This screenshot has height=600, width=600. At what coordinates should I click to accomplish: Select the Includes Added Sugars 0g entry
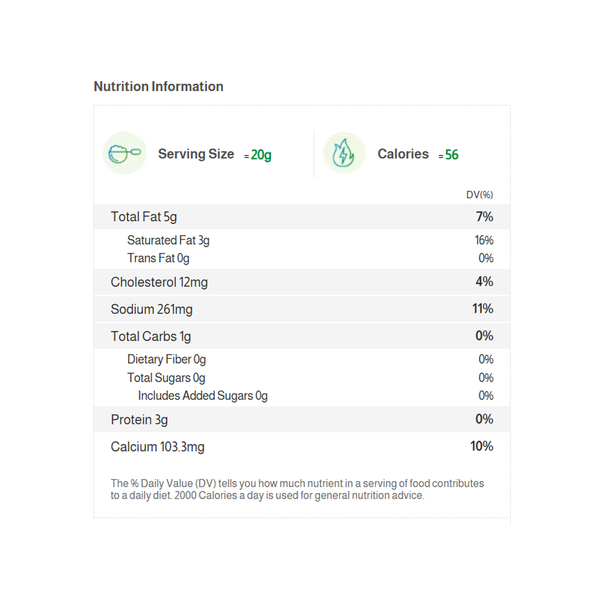(203, 396)
